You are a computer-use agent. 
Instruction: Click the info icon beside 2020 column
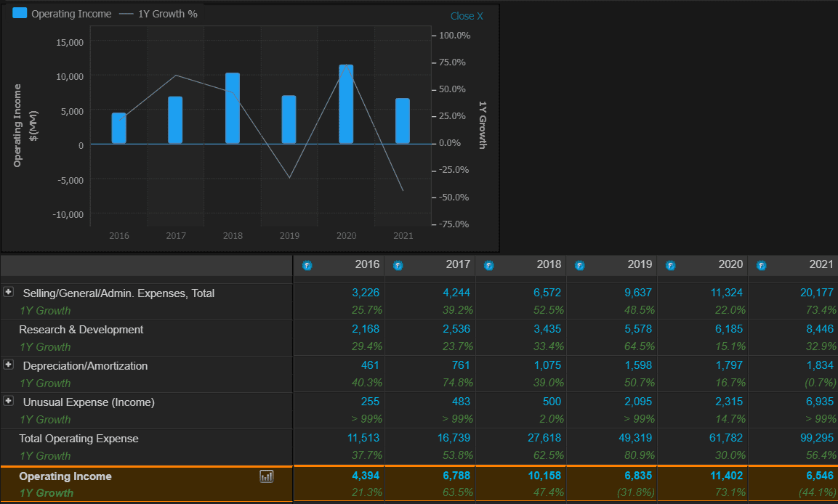670,265
